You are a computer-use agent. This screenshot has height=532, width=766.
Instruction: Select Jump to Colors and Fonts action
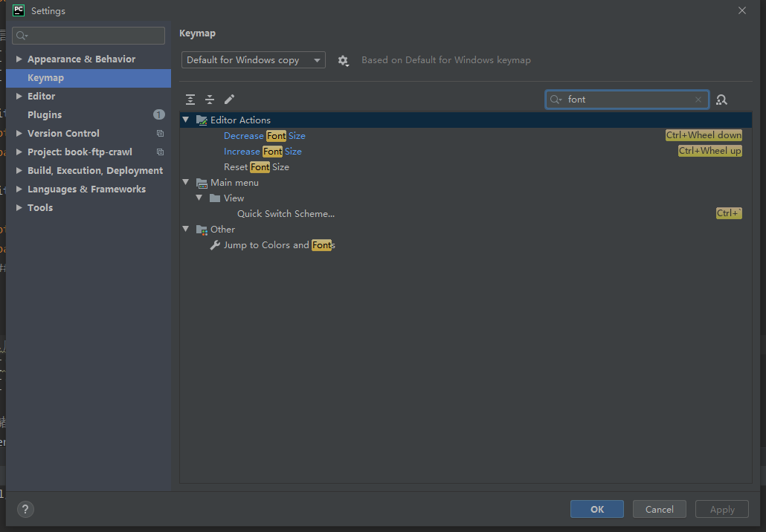280,245
